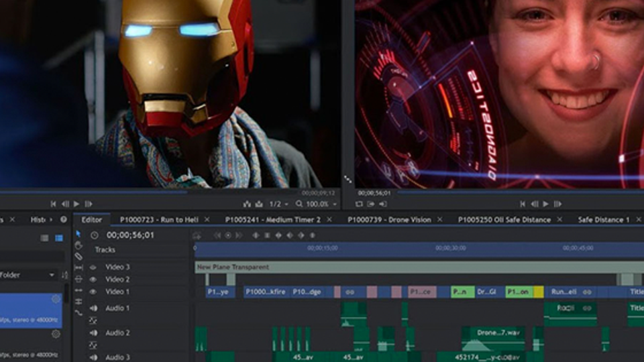644x362 pixels.
Task: Expand History panel tabs arrow
Action: click(51, 220)
